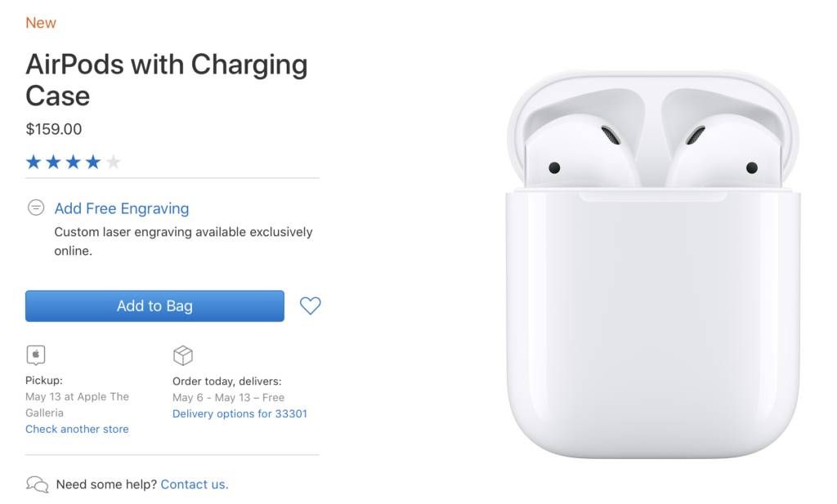Click the empty fifth rating star

coord(113,162)
